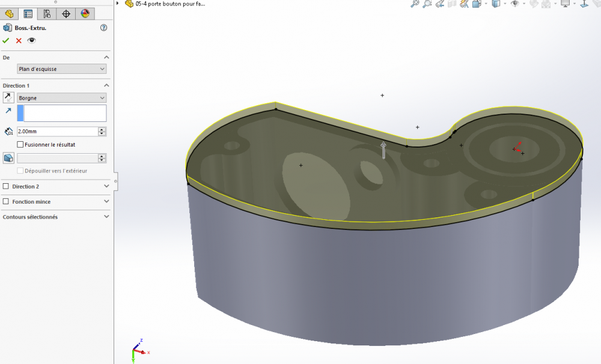Open help for Boss.-Extru. feature

(103, 28)
